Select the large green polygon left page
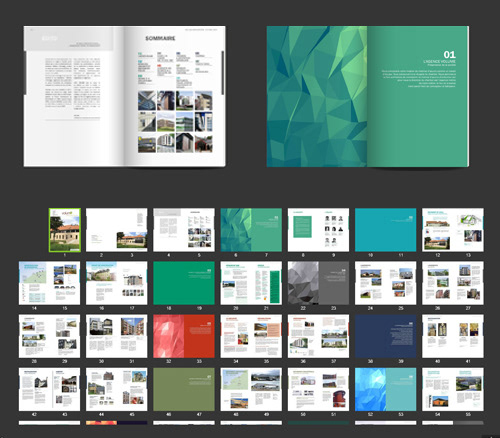500x438 pixels. 317,96
